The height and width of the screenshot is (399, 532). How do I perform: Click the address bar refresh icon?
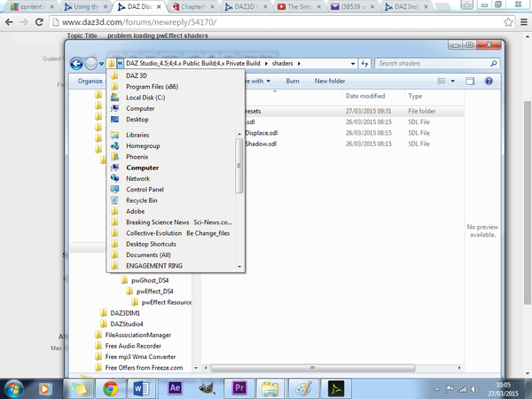364,64
